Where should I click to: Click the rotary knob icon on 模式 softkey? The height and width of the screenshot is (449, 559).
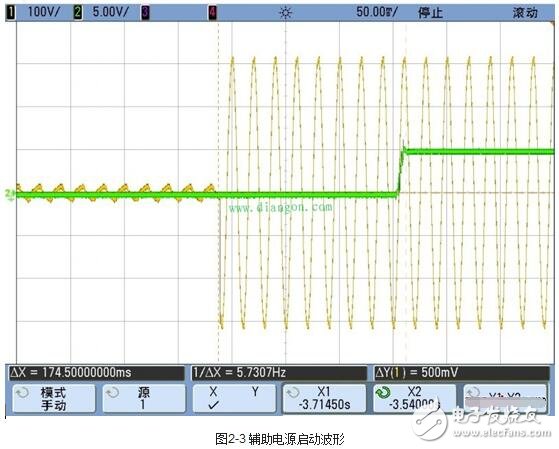click(23, 393)
